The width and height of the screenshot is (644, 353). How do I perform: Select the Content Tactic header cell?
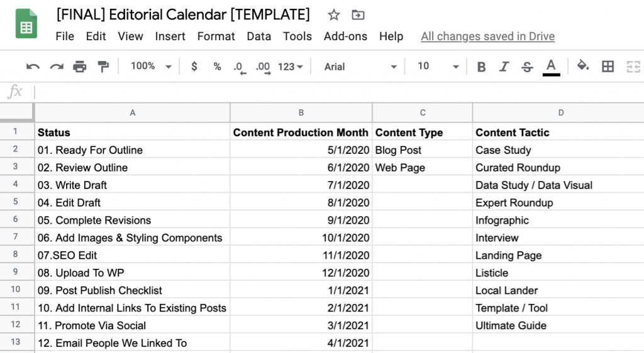[558, 132]
